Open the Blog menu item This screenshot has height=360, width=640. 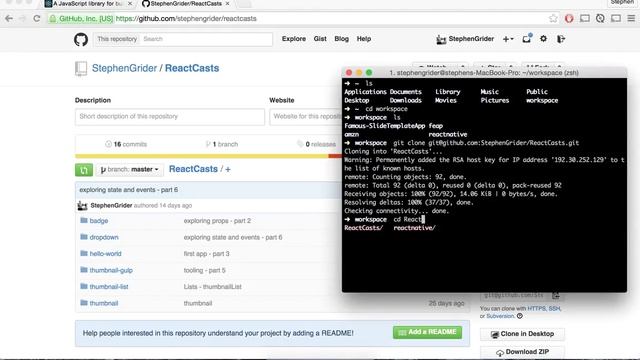(341, 39)
